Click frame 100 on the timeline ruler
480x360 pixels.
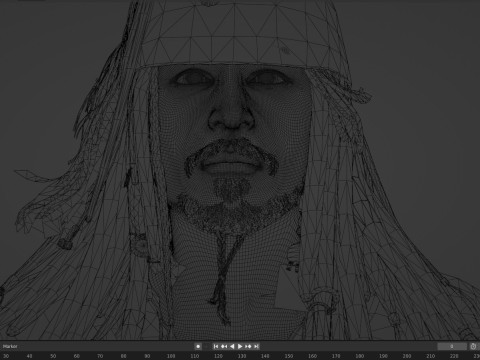[x=171, y=356]
